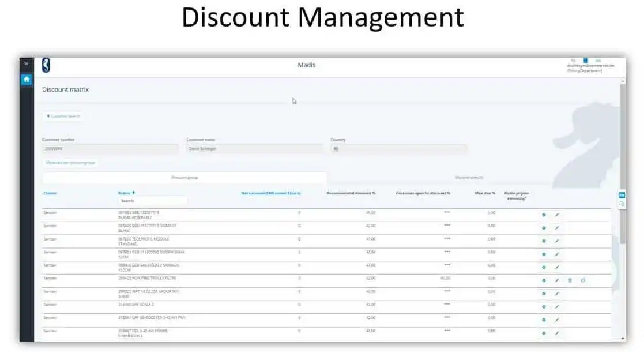Click the 62.00 recommended discount value

pyautogui.click(x=371, y=278)
